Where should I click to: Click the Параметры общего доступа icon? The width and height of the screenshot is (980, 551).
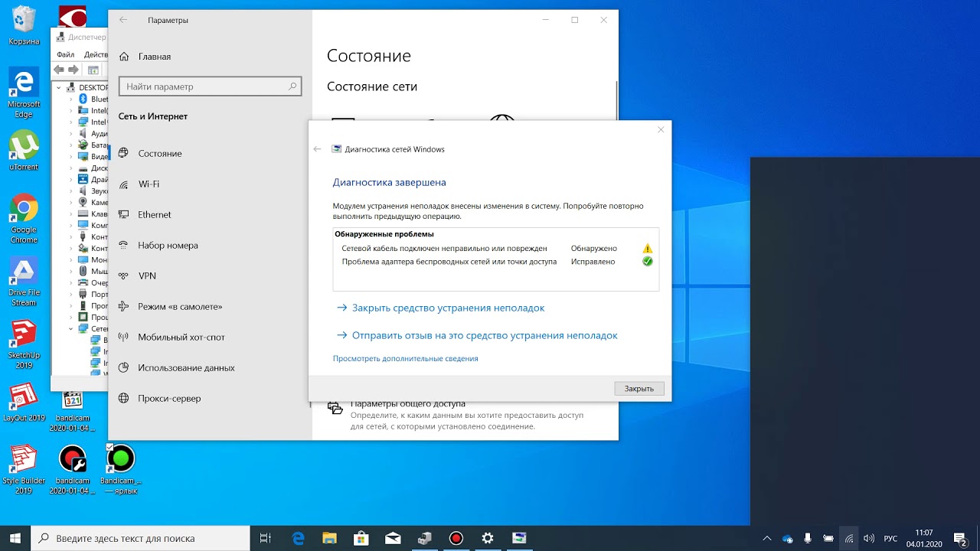click(335, 407)
